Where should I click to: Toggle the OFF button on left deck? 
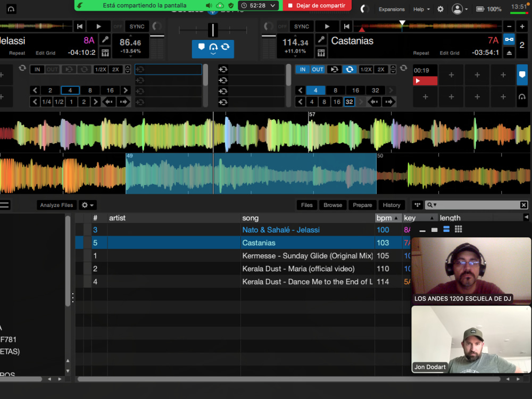[118, 27]
